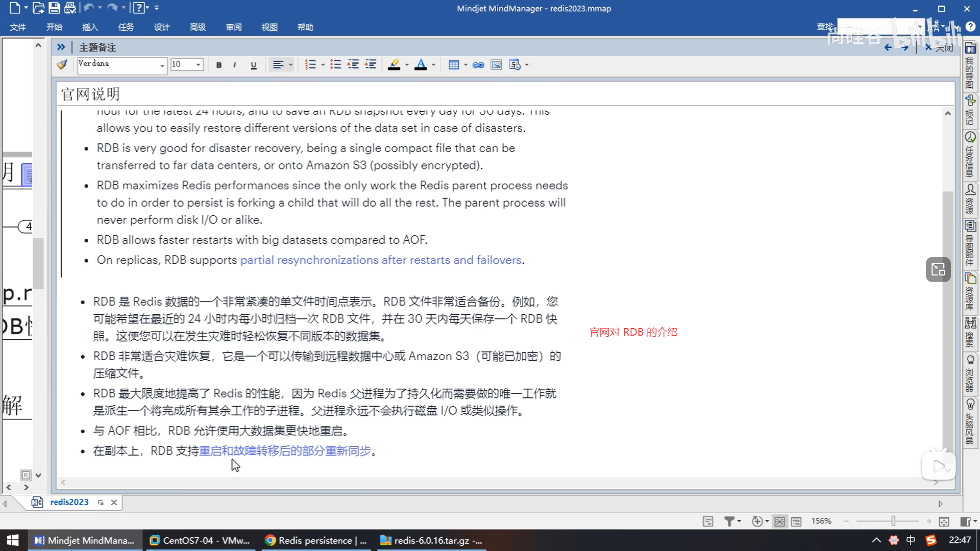Click the clear formatting brush icon
This screenshot has height=551, width=980.
click(62, 65)
